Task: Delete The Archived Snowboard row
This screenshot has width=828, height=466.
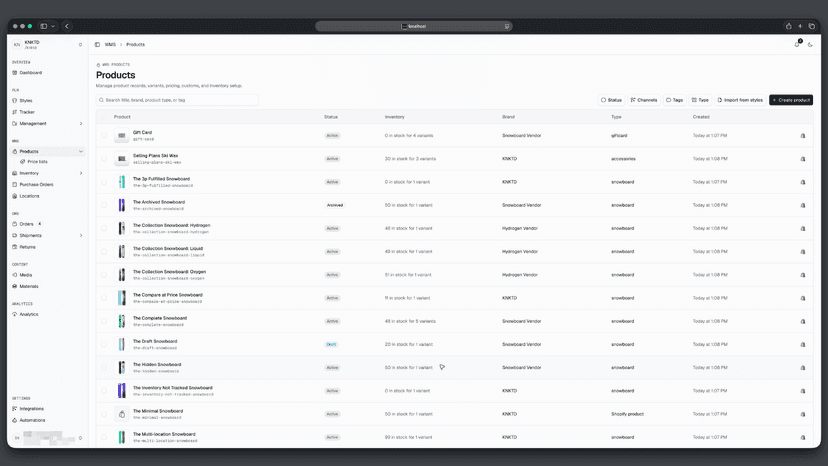Action: click(x=803, y=206)
